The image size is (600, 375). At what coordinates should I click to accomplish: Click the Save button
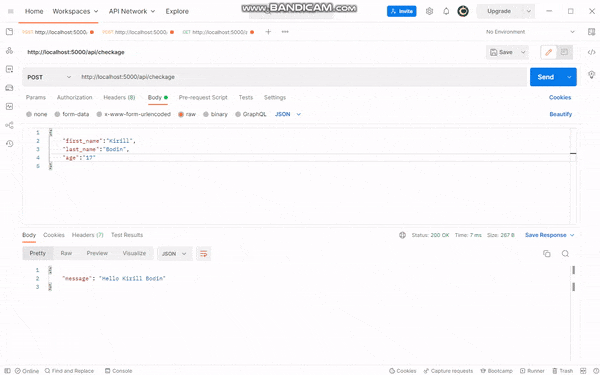coord(502,52)
